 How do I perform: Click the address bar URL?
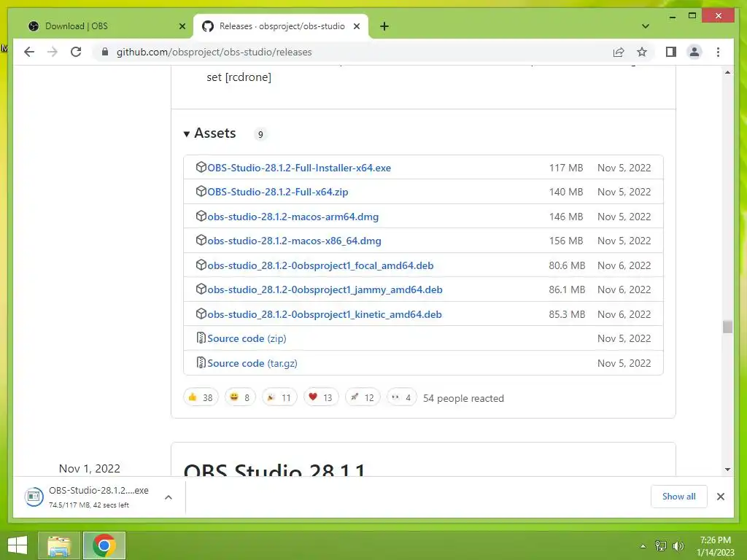[x=214, y=52]
